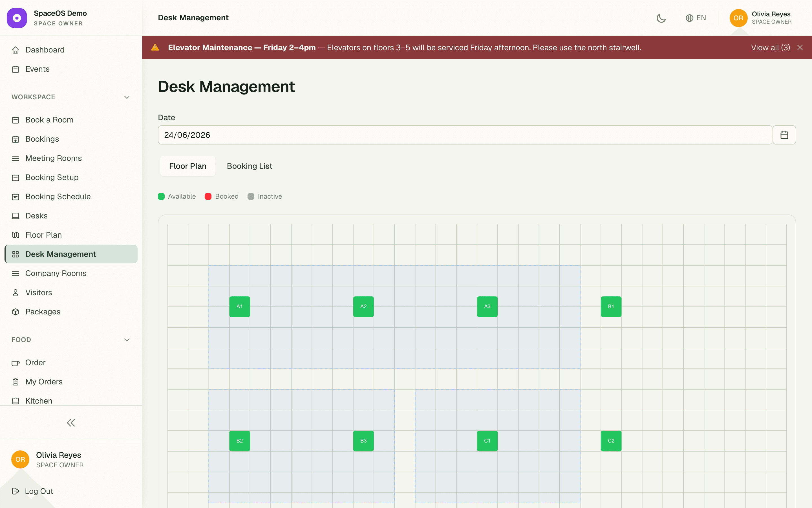Click the Desk Management grid icon
The height and width of the screenshot is (508, 812).
(x=16, y=254)
